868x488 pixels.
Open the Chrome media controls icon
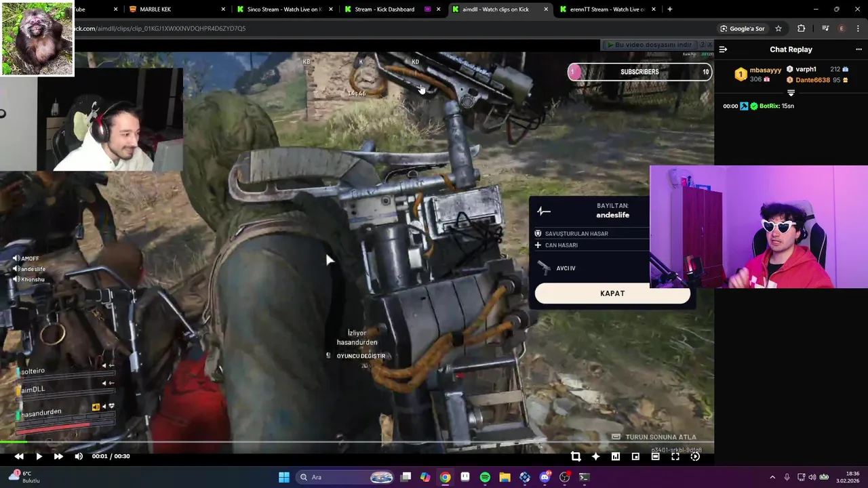coord(825,28)
